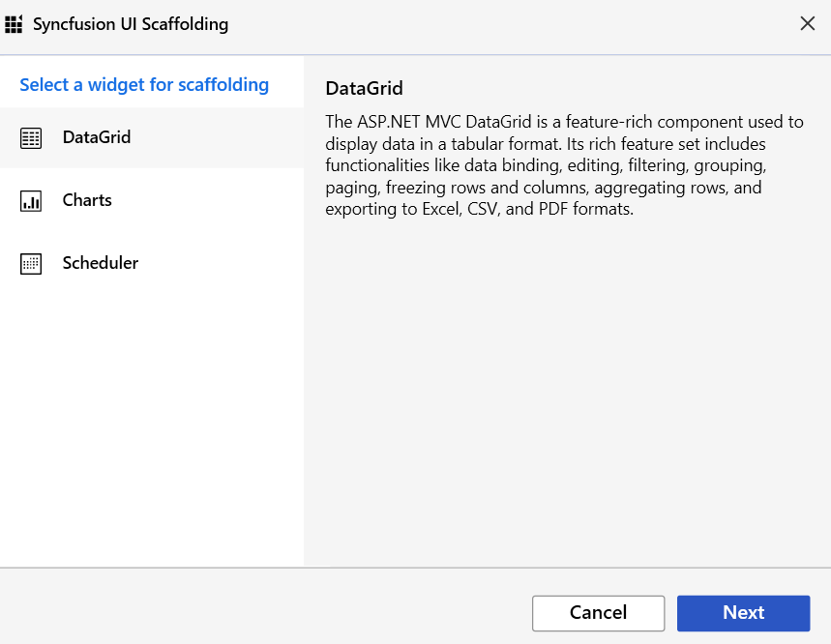Close the Syncfusion UI Scaffolding dialog

(x=808, y=23)
